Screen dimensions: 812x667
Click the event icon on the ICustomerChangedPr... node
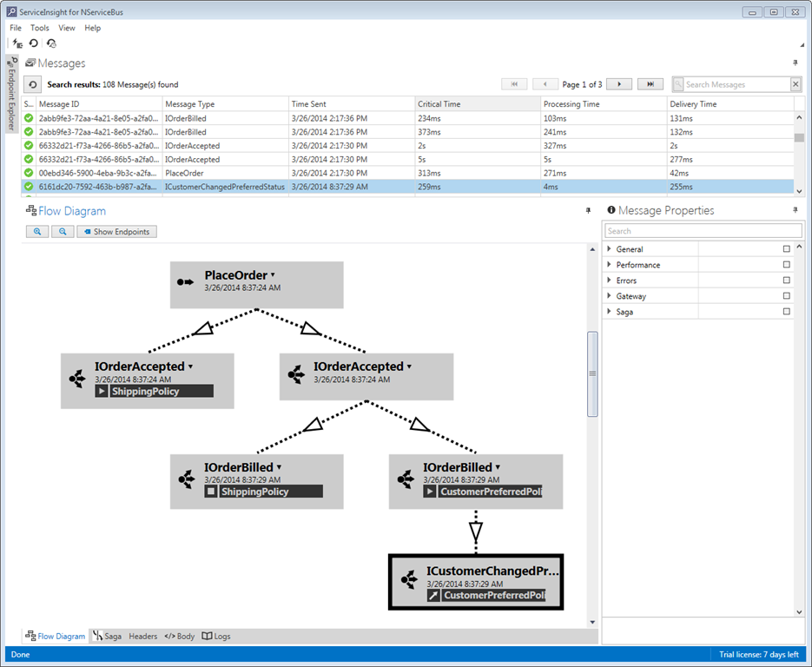[x=409, y=579]
